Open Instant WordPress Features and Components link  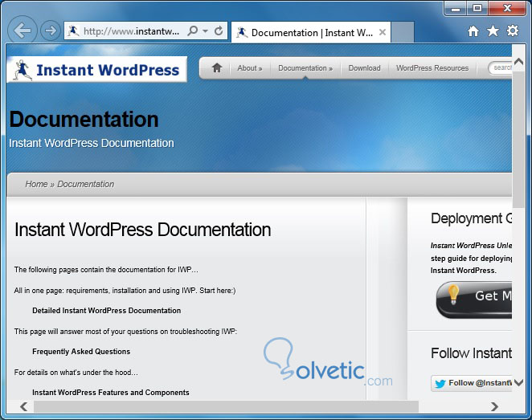111,393
